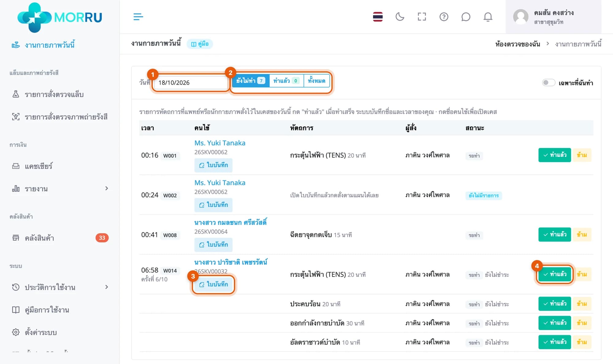Open help question mark icon
The height and width of the screenshot is (364, 613).
444,17
